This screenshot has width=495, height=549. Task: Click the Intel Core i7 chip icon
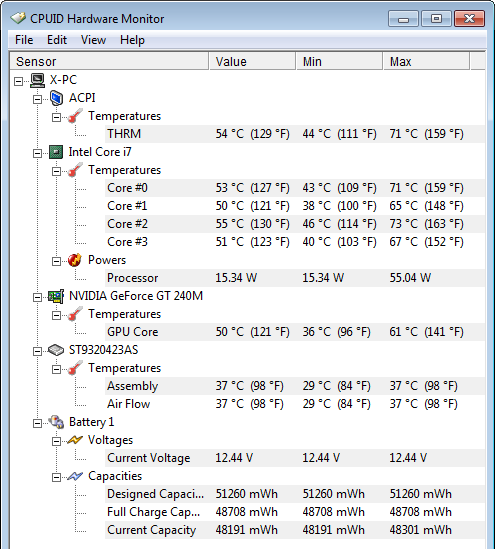[56, 152]
